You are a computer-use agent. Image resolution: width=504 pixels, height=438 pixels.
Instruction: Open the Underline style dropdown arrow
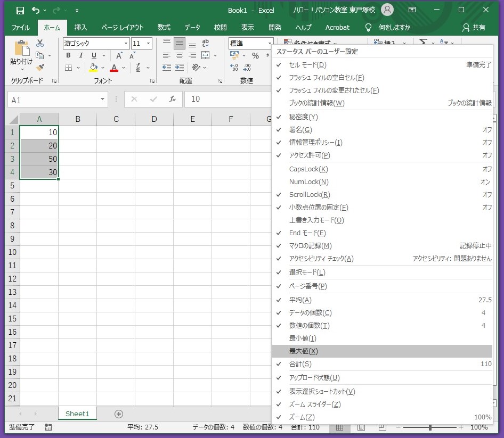click(104, 55)
